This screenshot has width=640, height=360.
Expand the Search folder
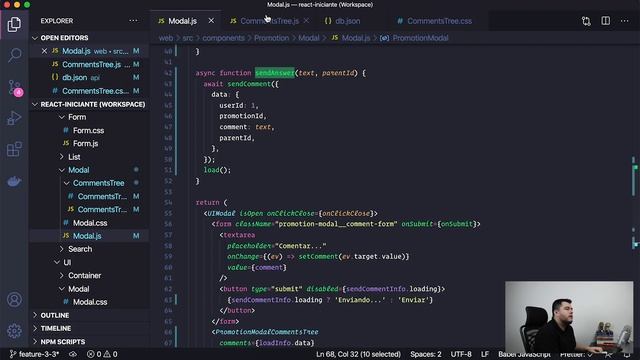[80, 249]
